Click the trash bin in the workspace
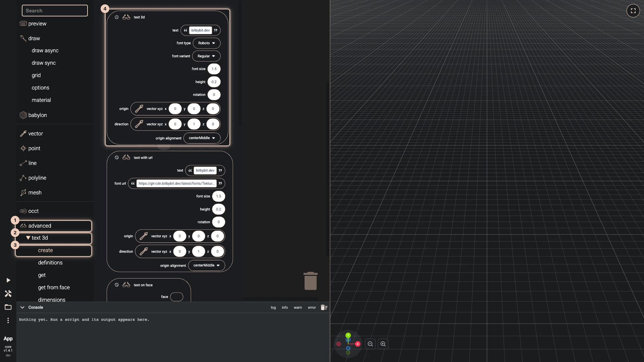This screenshot has height=362, width=644. tap(311, 281)
